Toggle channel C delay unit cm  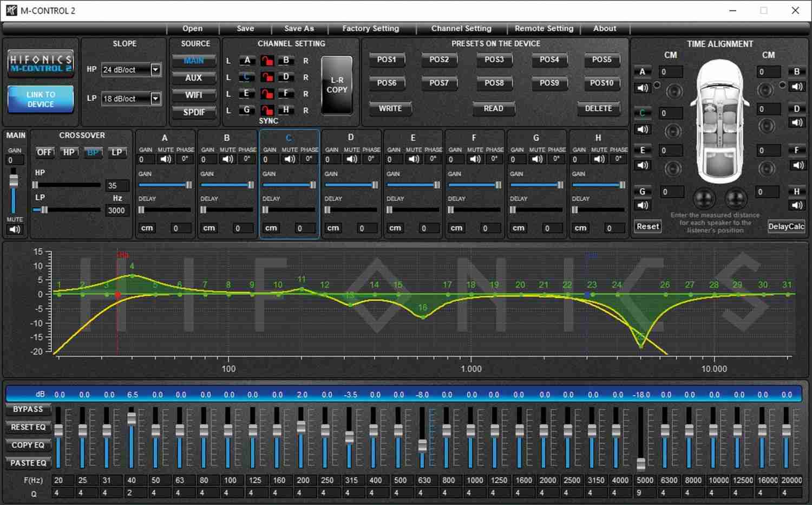coord(271,228)
